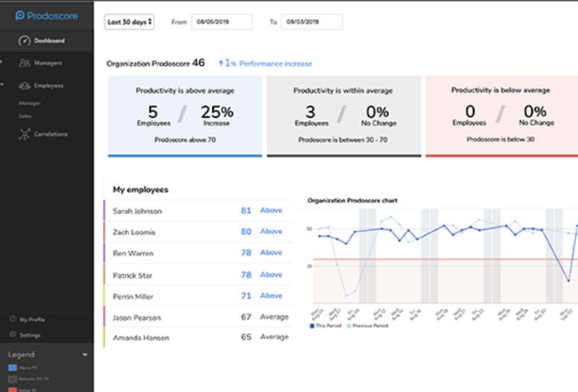Image resolution: width=578 pixels, height=392 pixels.
Task: Click the My employees heading
Action: [x=140, y=189]
